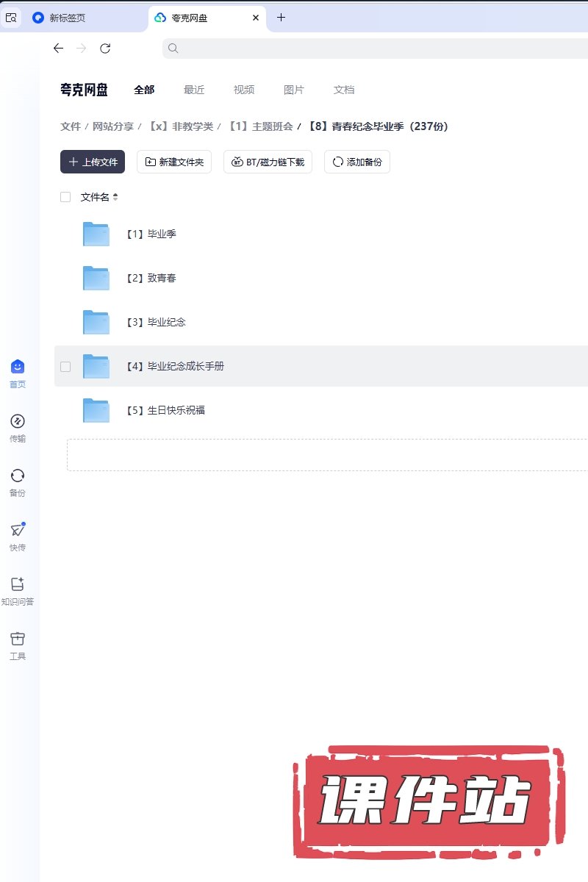The height and width of the screenshot is (882, 588).
Task: Sort files using 文件名 sort arrow
Action: (115, 197)
